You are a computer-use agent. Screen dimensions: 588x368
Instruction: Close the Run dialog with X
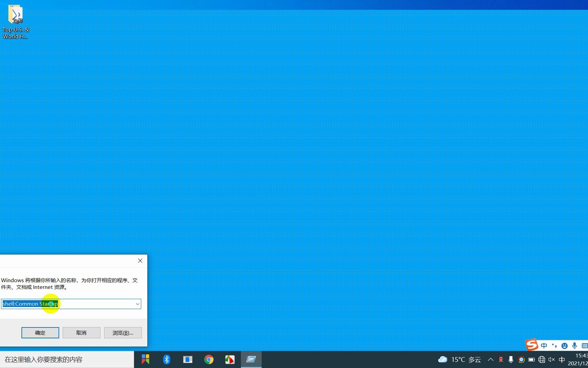click(x=140, y=261)
